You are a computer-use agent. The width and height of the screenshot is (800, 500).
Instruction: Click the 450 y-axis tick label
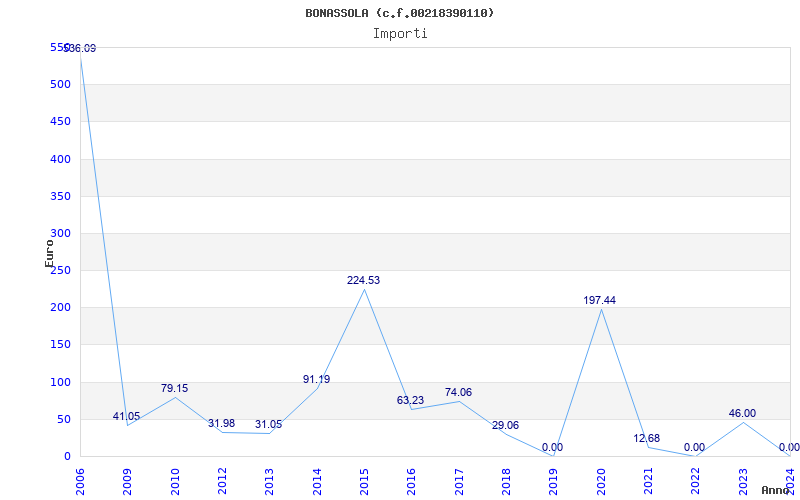pyautogui.click(x=60, y=122)
